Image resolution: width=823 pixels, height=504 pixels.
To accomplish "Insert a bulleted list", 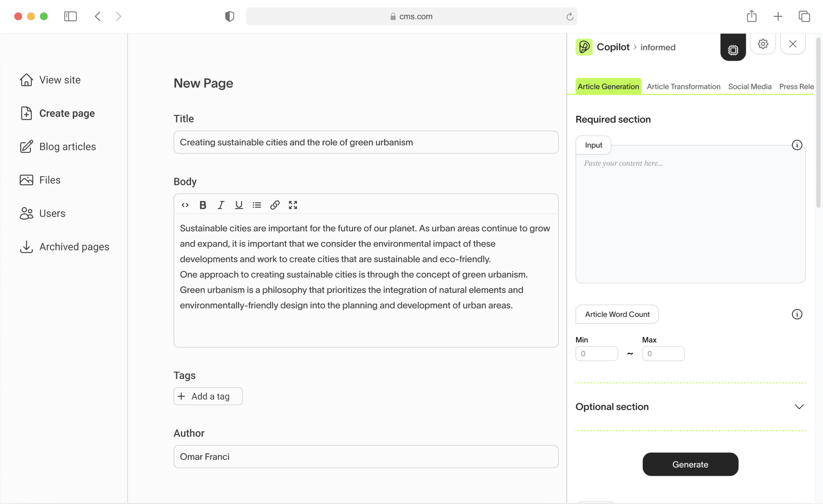I will pyautogui.click(x=257, y=205).
